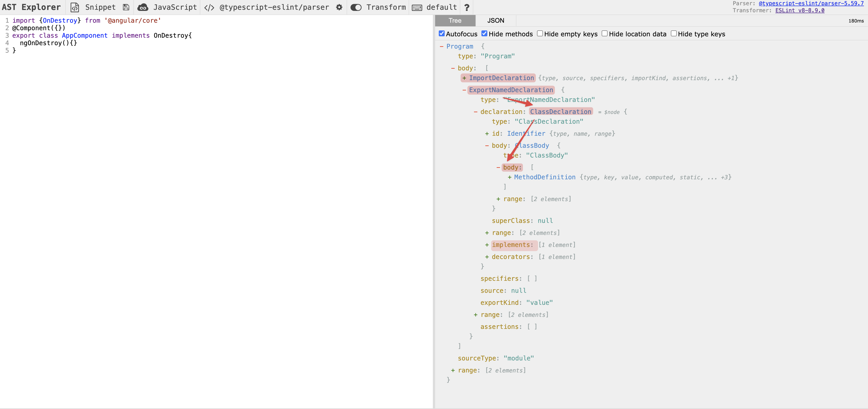Click sourceType "module" entry
Image resolution: width=868 pixels, height=409 pixels.
(x=496, y=358)
